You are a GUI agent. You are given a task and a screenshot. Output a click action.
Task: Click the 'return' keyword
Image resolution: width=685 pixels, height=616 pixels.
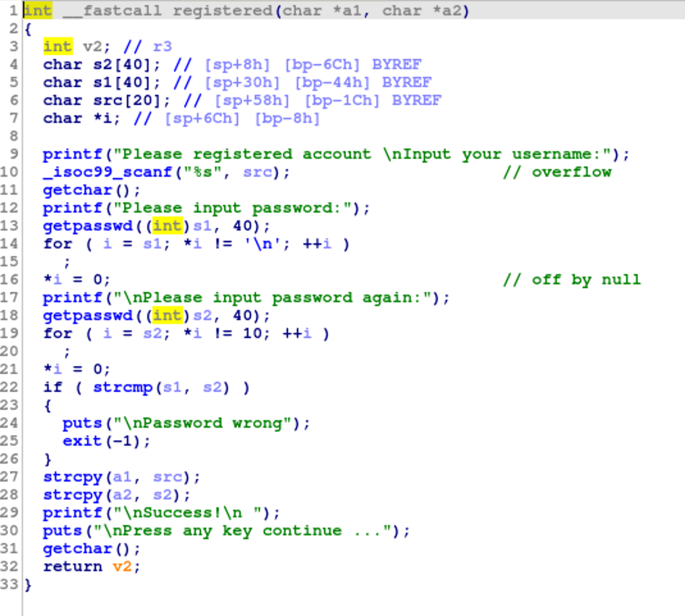pyautogui.click(x=72, y=566)
